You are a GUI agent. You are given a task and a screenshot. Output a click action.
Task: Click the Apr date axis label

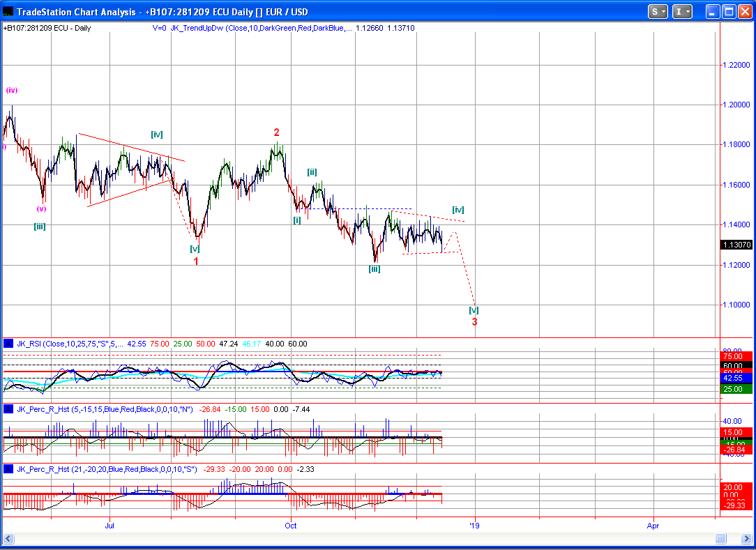tap(653, 526)
